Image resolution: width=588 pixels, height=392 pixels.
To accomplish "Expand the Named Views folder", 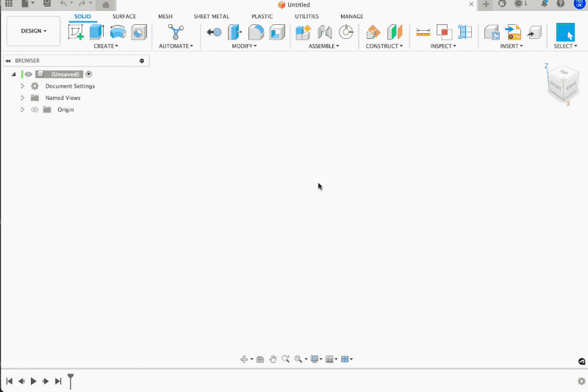I will [x=23, y=98].
